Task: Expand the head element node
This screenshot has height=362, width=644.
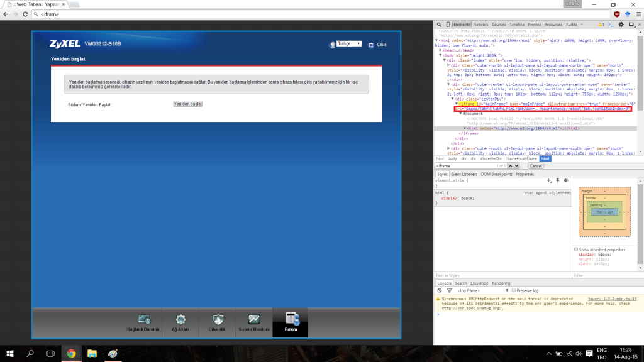Action: (441, 50)
